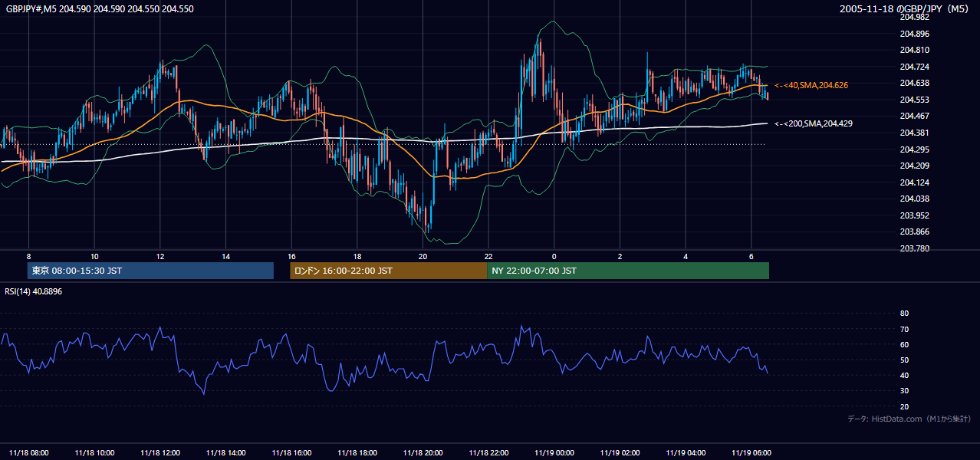Click price scale value 203.780
This screenshot has width=980, height=460.
point(914,248)
